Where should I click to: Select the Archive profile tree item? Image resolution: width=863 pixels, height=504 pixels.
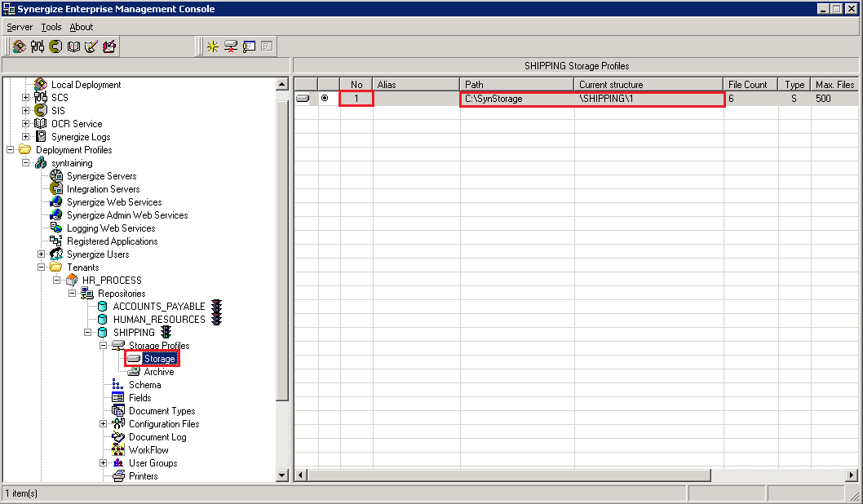pyautogui.click(x=159, y=372)
